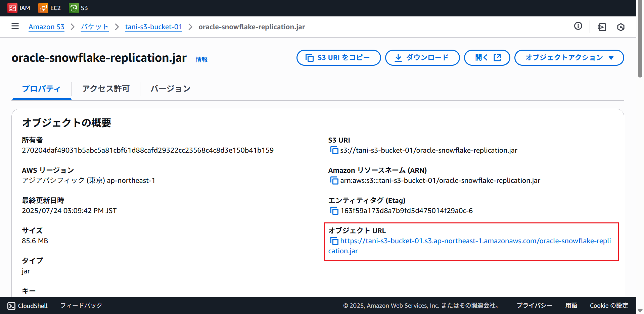Switch to the アクセス許可 tab

[x=106, y=89]
